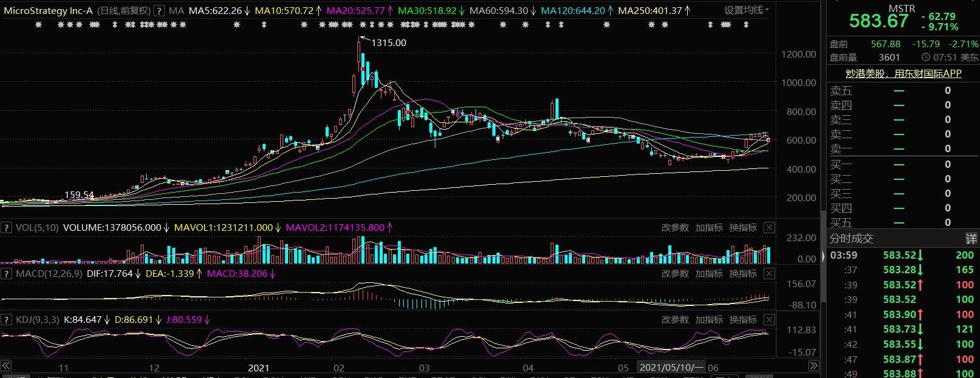Screen dimensions: 980x378
Task: Open 换指标 for the KDJ panel
Action: (743, 320)
